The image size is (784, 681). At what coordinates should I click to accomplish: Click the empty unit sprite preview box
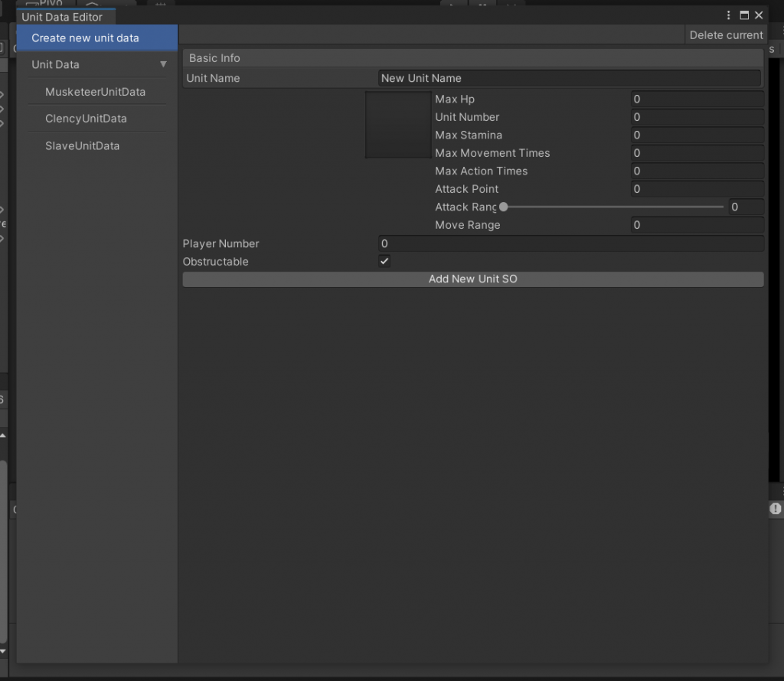pos(398,125)
